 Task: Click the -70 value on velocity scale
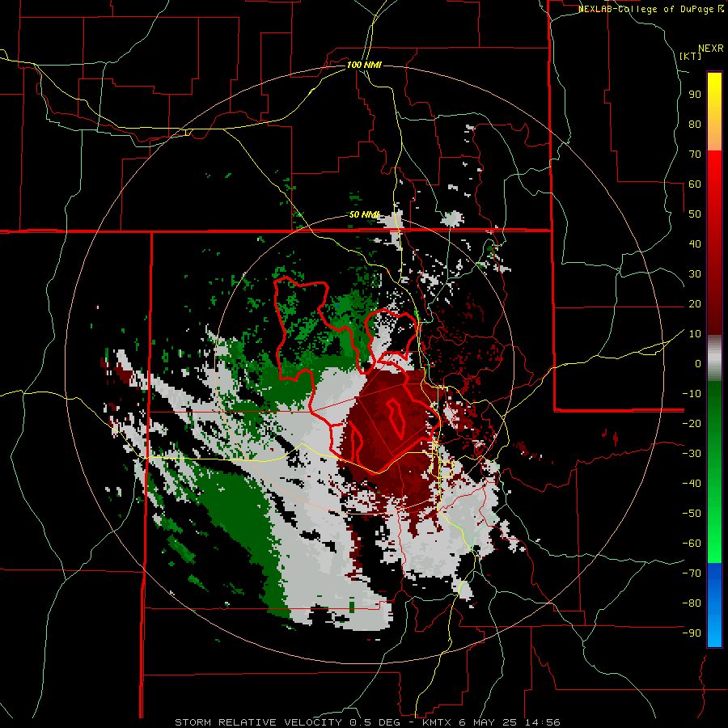pyautogui.click(x=692, y=574)
